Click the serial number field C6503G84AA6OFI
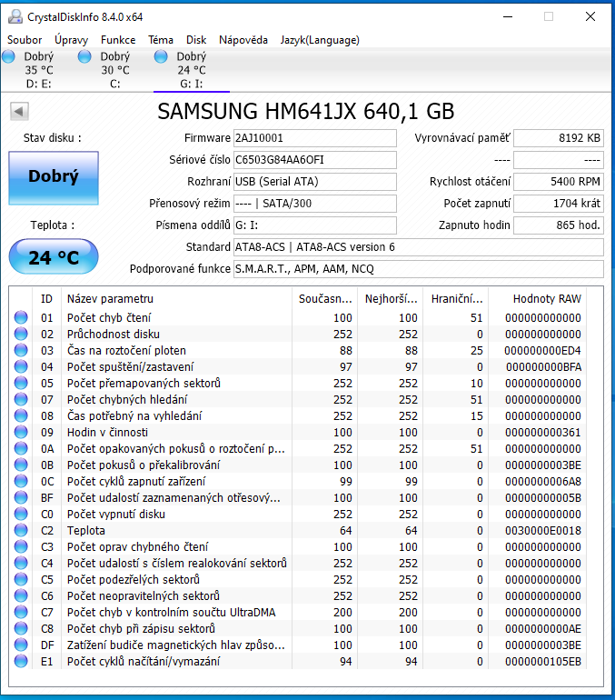The image size is (615, 700). coord(315,160)
